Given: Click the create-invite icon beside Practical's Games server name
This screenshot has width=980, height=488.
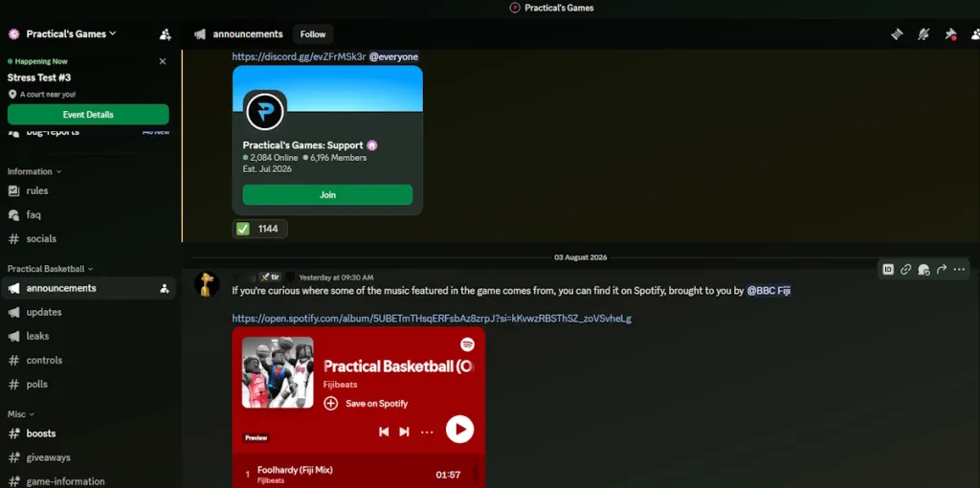Looking at the screenshot, I should (x=165, y=34).
